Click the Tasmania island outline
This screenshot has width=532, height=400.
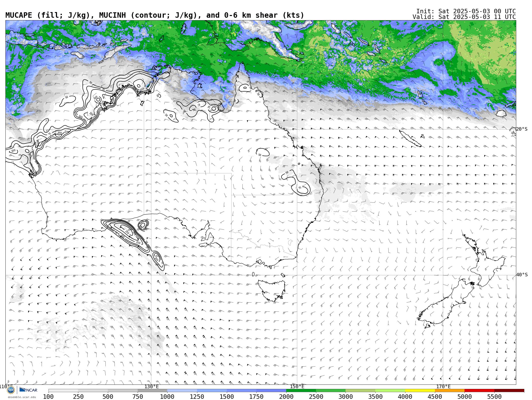click(x=272, y=290)
